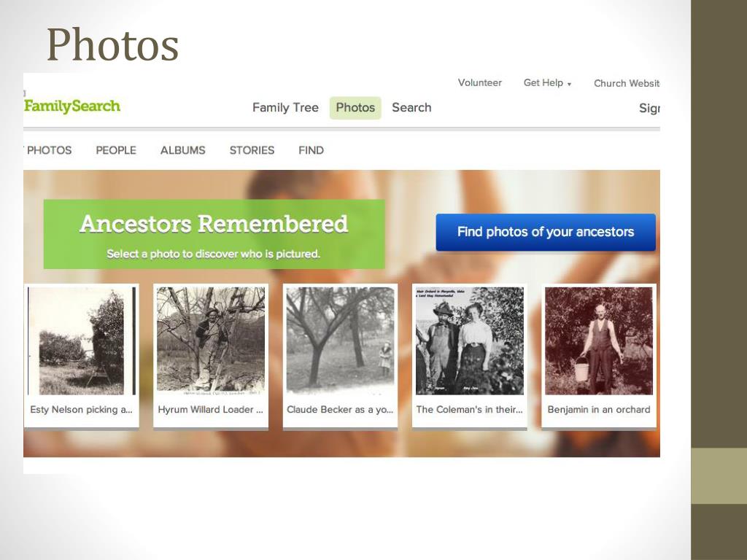View Benjamin in an orchard photo
The width and height of the screenshot is (747, 560).
point(599,356)
